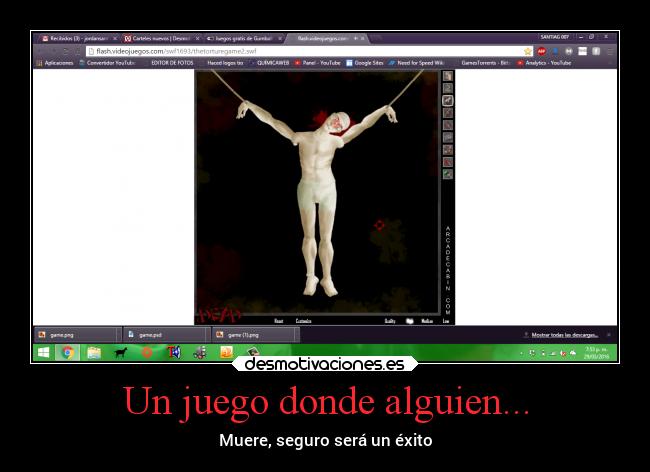Select the topmost tool icon in game toolbar
Image resolution: width=650 pixels, height=472 pixels.
tap(448, 76)
